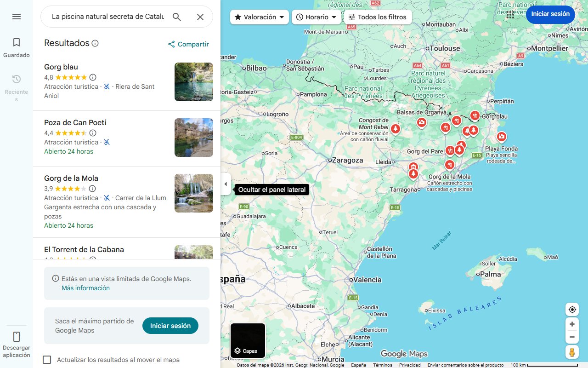588x368 pixels.
Task: Sign in using the blue Iniciar sesión button
Action: (x=550, y=14)
